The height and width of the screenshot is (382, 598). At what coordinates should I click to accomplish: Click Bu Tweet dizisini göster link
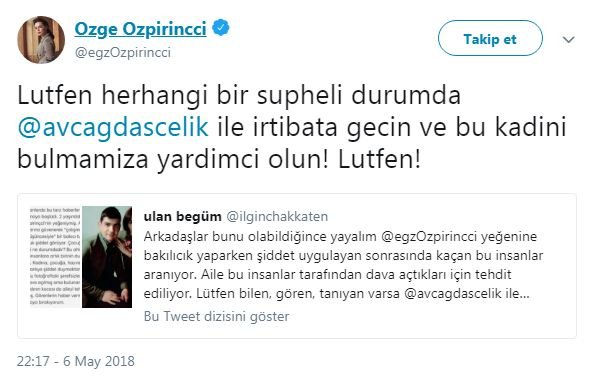pos(216,316)
